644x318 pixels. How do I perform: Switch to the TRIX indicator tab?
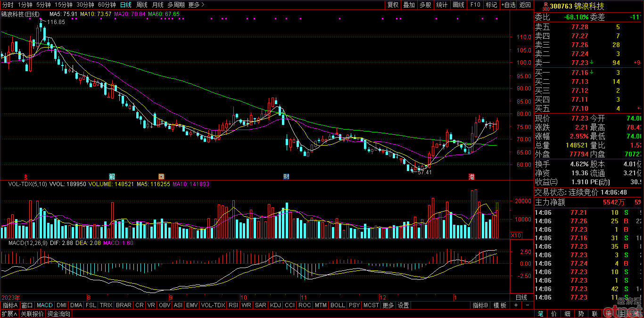[106, 305]
